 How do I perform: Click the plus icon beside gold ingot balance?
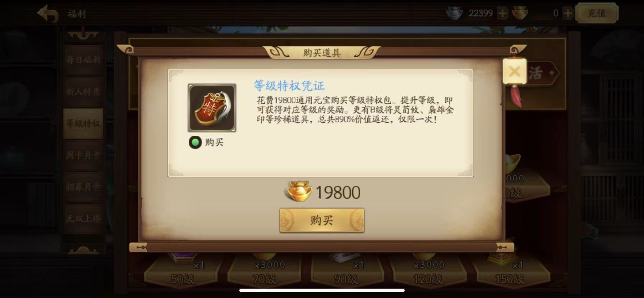tap(567, 14)
